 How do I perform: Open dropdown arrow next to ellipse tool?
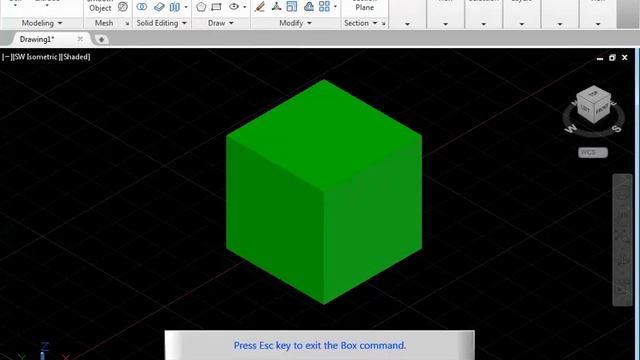point(244,7)
